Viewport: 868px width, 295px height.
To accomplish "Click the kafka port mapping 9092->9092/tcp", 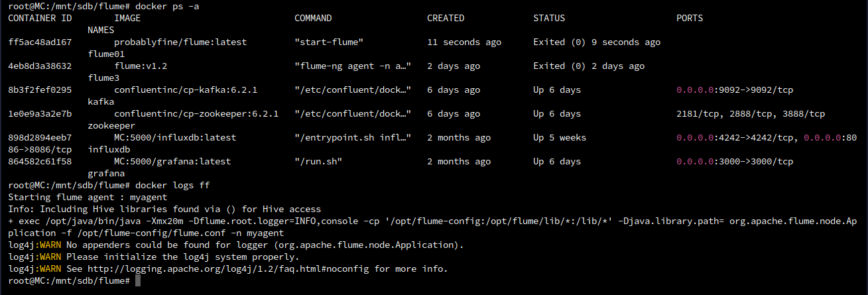I will [735, 89].
